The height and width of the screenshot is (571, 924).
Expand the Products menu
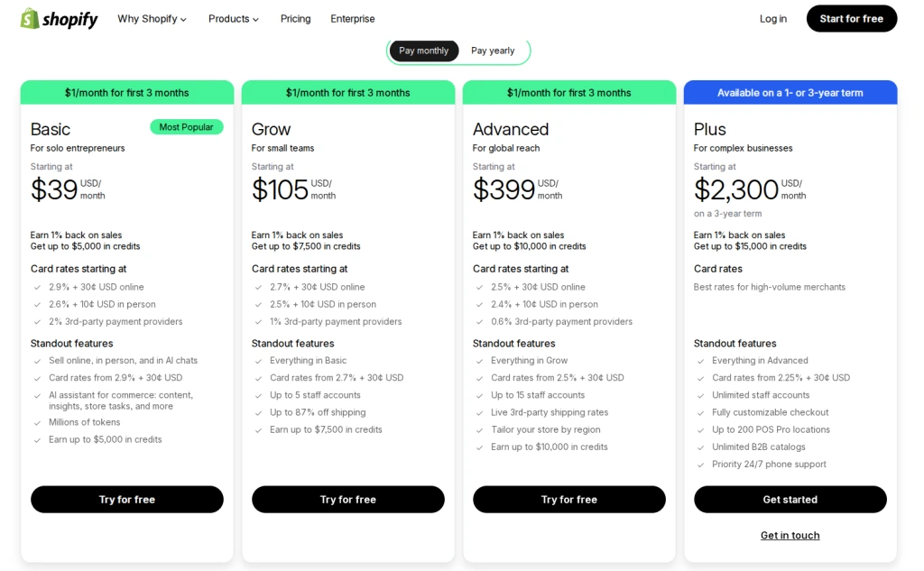[234, 19]
